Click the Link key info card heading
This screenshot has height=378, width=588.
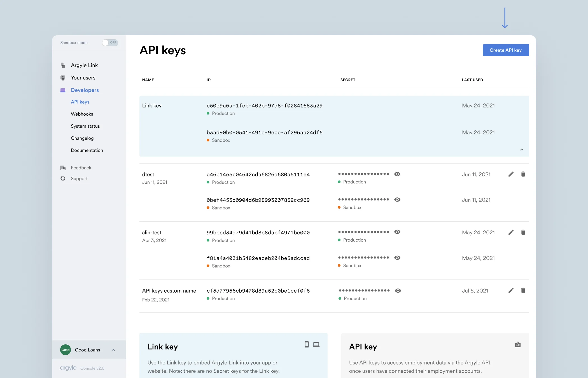click(162, 347)
